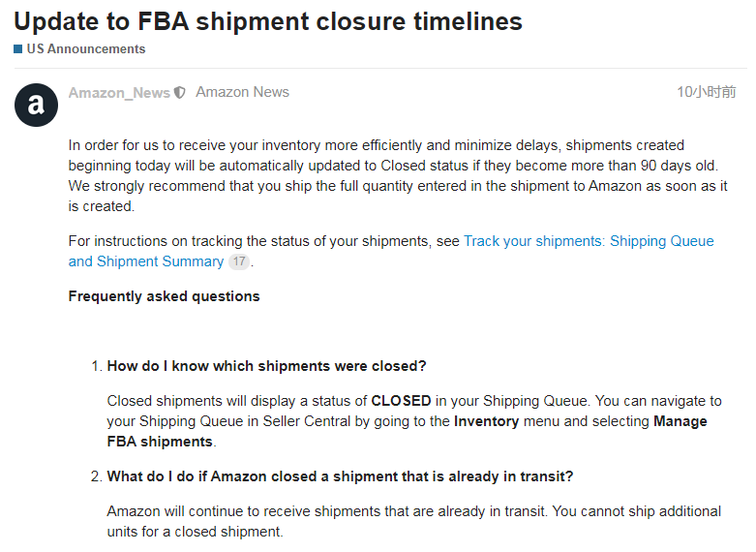The width and height of the screenshot is (756, 552).
Task: Click the 'and Shipment Summary' link text
Action: [146, 261]
